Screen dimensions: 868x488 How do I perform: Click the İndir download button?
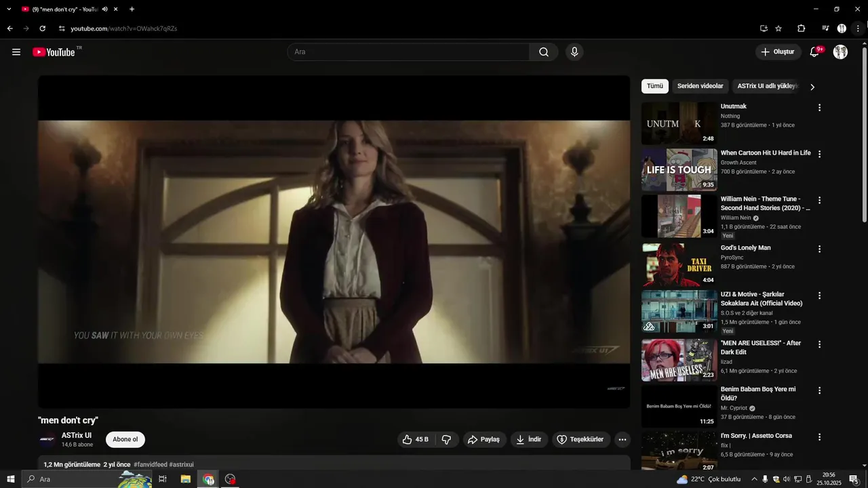tap(529, 439)
